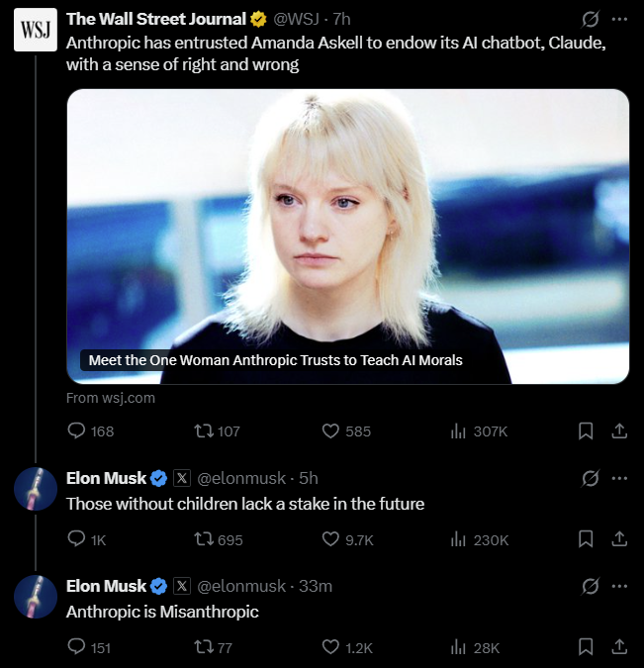Open The Wall Street Journal profile name
Viewport: 644px width, 668px height.
155,19
